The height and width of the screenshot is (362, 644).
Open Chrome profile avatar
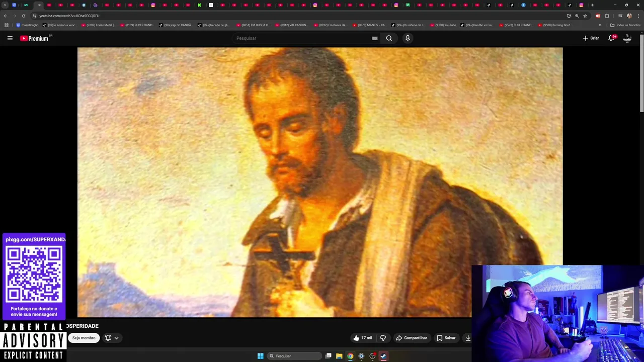[629, 16]
